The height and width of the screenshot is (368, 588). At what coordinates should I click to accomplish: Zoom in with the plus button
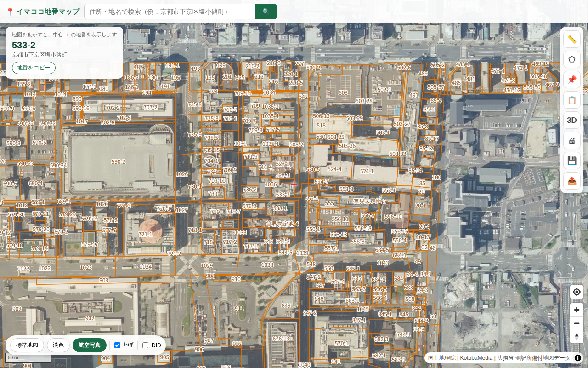click(577, 310)
